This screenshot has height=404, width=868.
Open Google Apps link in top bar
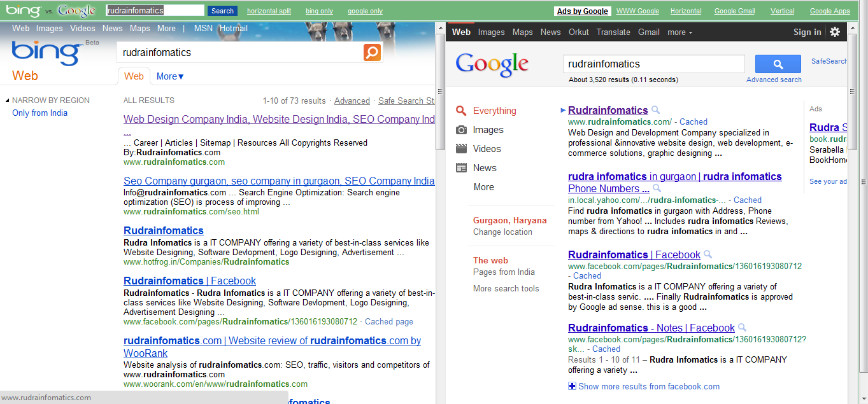[x=830, y=11]
